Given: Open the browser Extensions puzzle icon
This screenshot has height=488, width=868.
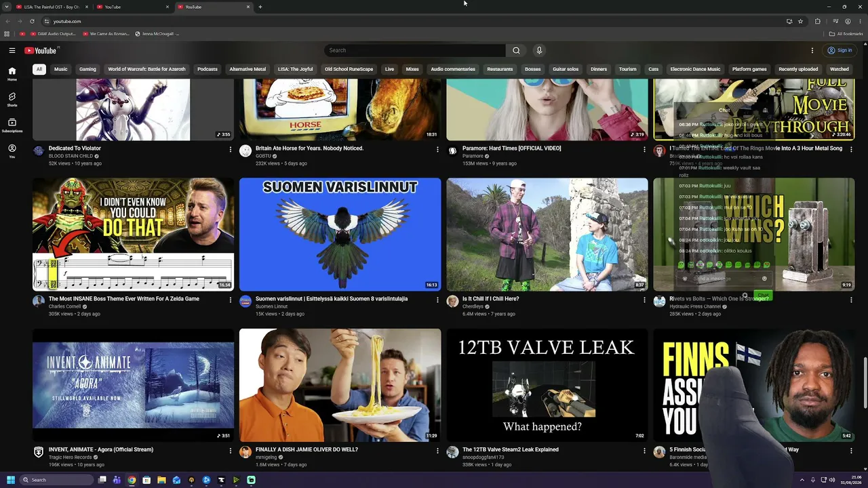Looking at the screenshot, I should [x=818, y=21].
